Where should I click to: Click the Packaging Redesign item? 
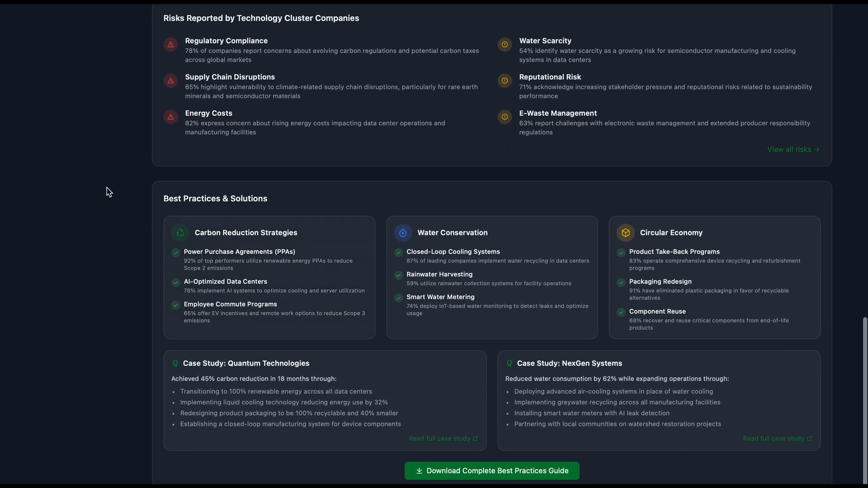click(660, 281)
